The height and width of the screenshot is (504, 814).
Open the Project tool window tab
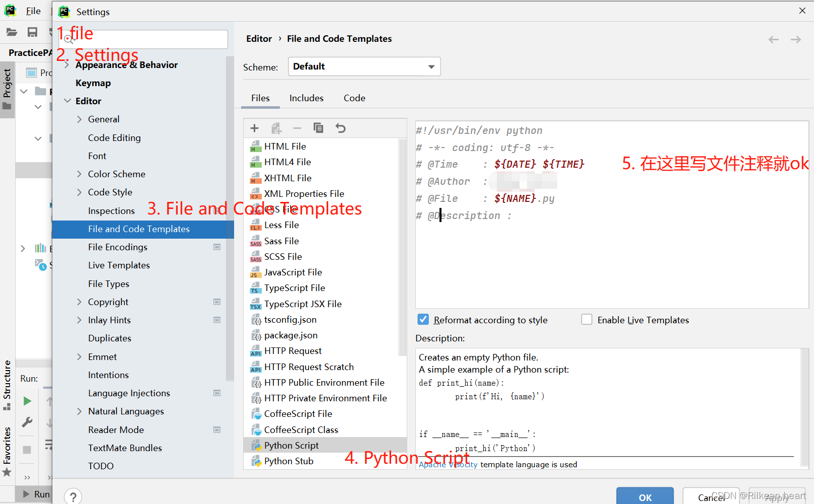click(7, 89)
